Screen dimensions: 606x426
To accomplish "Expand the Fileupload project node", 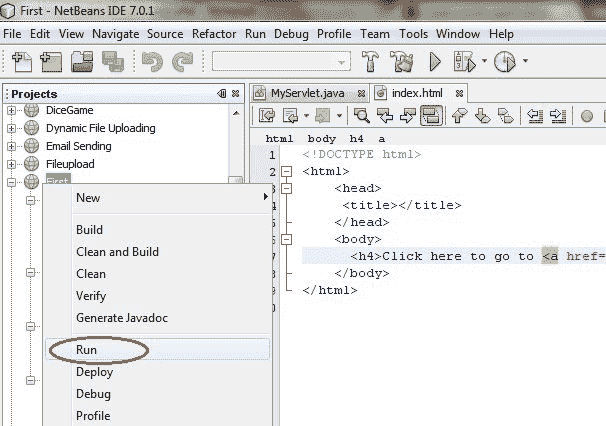I will click(11, 164).
